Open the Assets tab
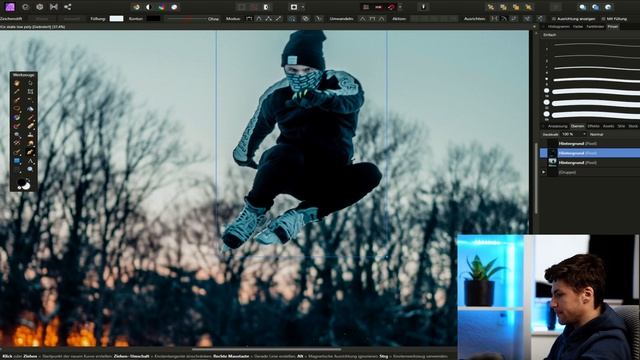Image resolution: width=640 pixels, height=360 pixels. tap(608, 127)
